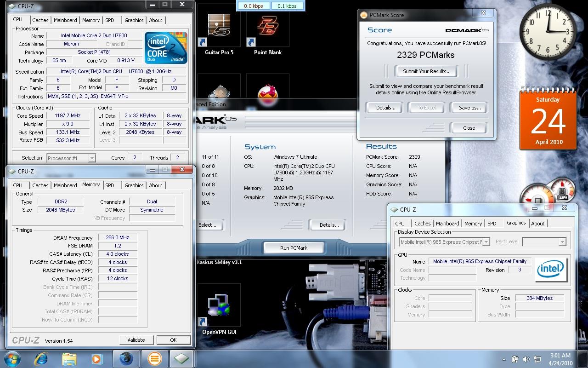
Task: Click the blue globe app on the taskbar
Action: point(126,359)
